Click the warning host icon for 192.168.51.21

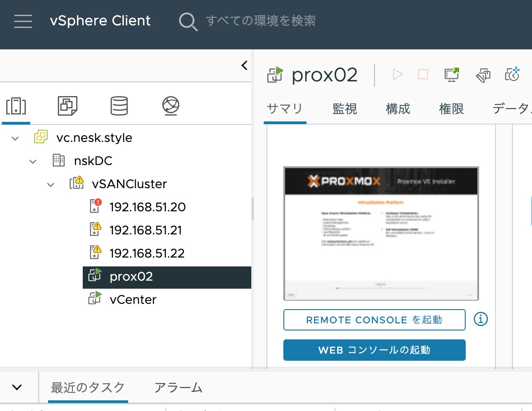(95, 229)
